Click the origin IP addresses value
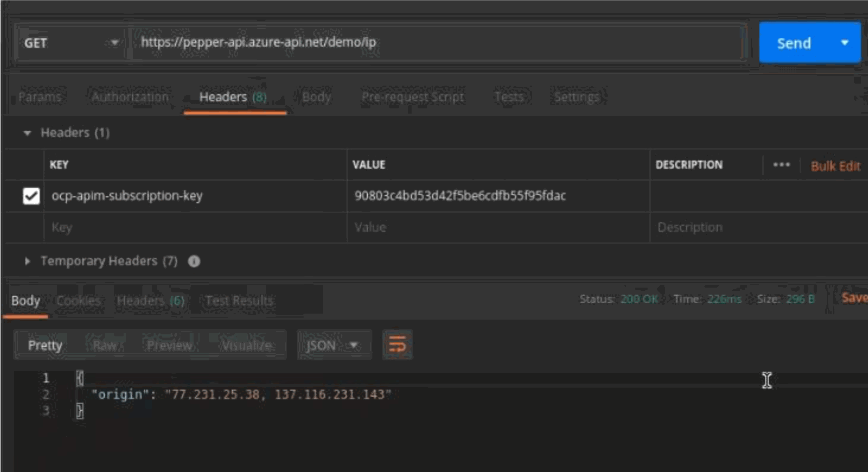This screenshot has height=472, width=868. (x=278, y=394)
